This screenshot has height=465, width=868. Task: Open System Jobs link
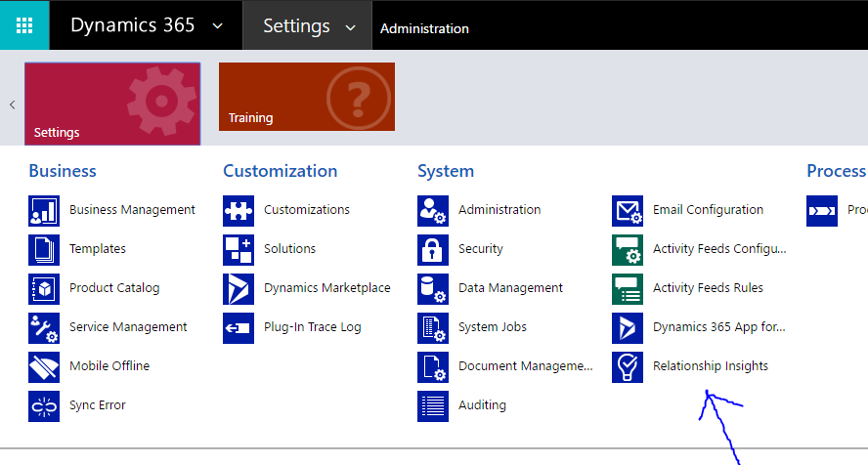coord(492,327)
